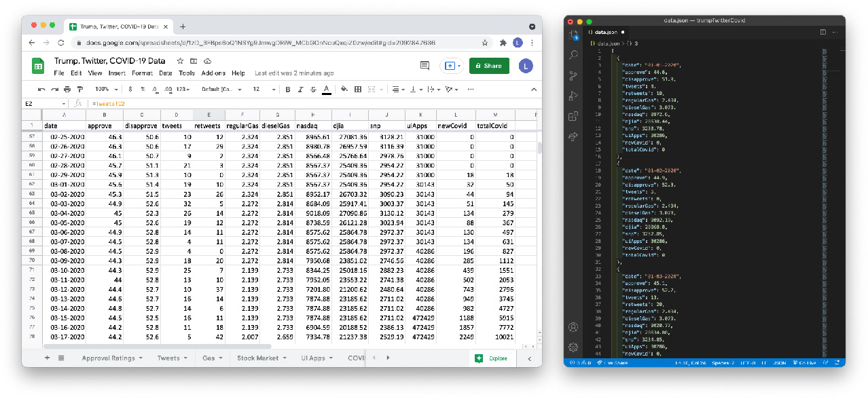Open the Explorer icon in VS Code
This screenshot has width=868, height=399.
click(x=573, y=35)
